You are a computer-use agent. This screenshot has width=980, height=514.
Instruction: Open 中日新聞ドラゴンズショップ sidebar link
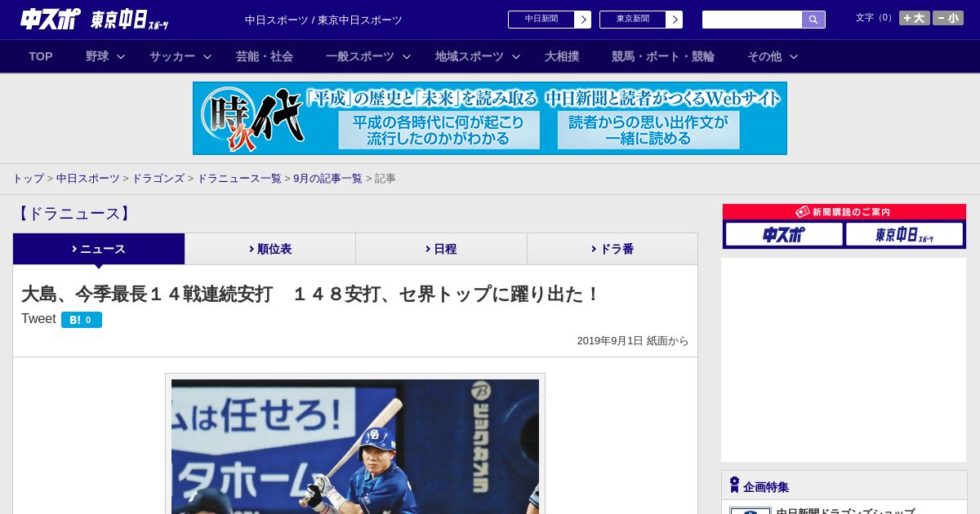(845, 511)
